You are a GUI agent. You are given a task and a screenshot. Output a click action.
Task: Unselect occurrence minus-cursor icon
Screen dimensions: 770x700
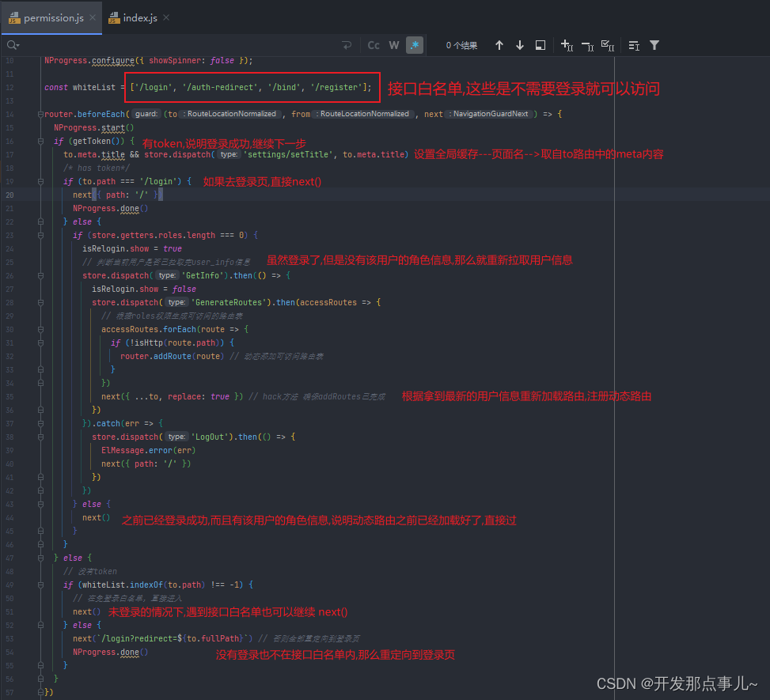click(x=587, y=46)
